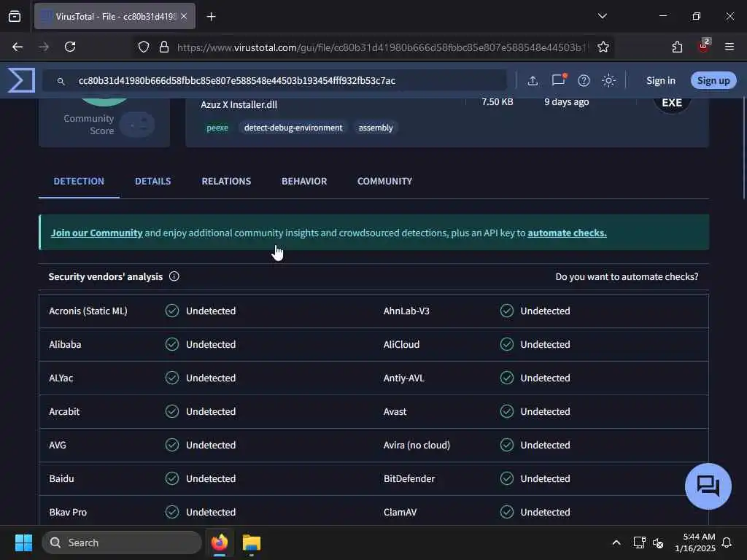Click the Bkav Pro vendor name
The height and width of the screenshot is (560, 747).
point(68,513)
